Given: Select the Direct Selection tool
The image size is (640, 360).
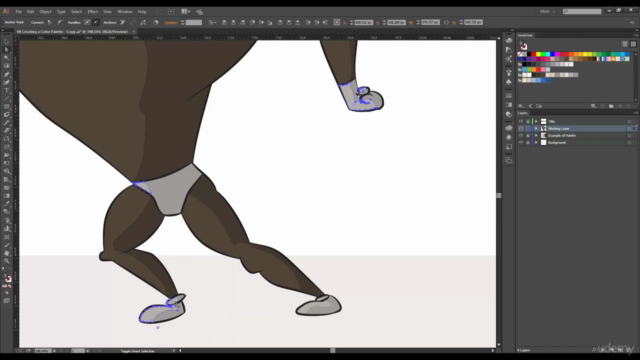Looking at the screenshot, I should pos(7,50).
